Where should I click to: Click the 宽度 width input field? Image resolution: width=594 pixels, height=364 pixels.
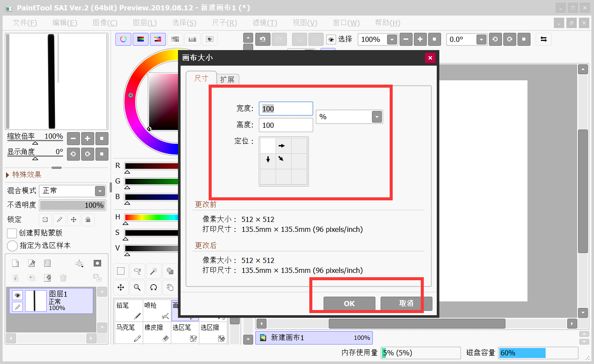pyautogui.click(x=286, y=109)
